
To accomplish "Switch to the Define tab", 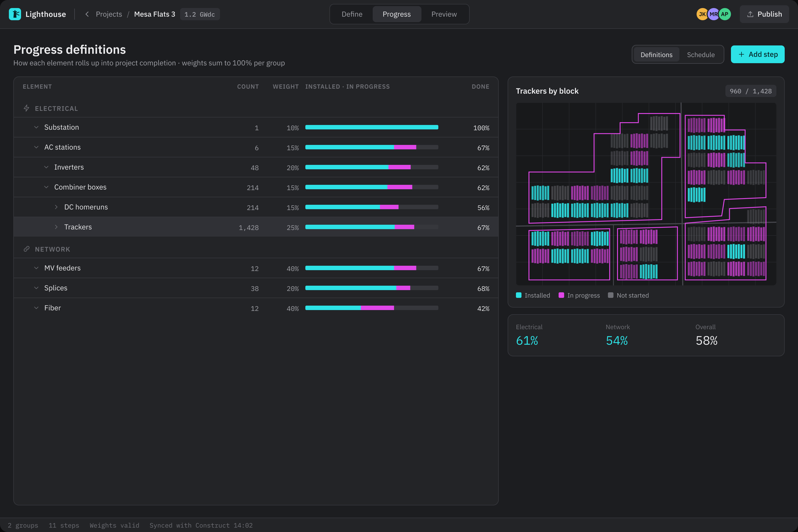I will click(x=352, y=14).
